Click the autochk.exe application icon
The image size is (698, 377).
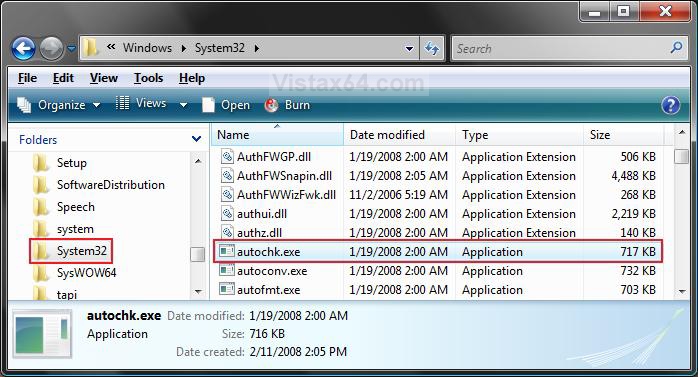click(227, 251)
